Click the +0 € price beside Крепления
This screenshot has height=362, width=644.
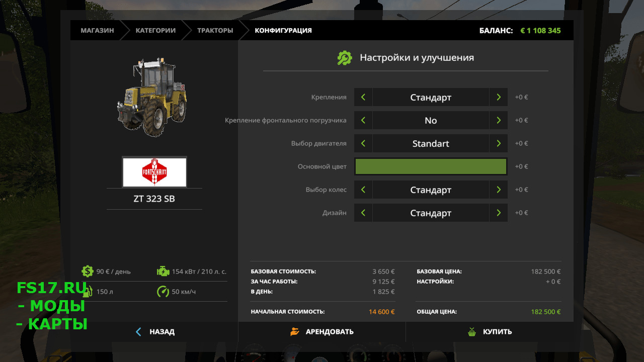521,97
